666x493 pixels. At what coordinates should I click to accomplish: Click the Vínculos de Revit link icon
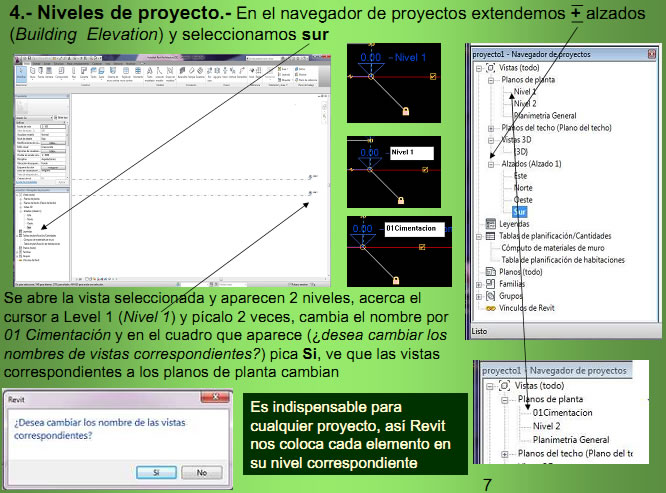491,309
